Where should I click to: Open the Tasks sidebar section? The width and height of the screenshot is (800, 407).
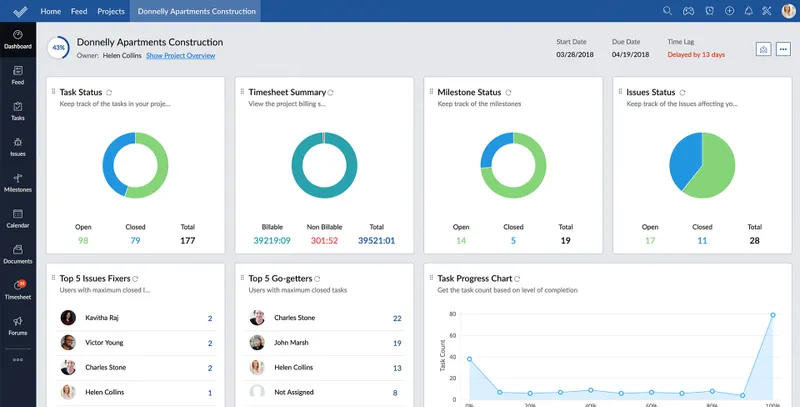coord(18,111)
